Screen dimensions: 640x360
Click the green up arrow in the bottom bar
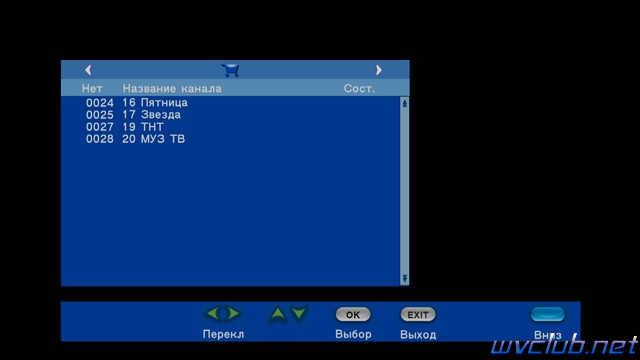[x=278, y=314]
